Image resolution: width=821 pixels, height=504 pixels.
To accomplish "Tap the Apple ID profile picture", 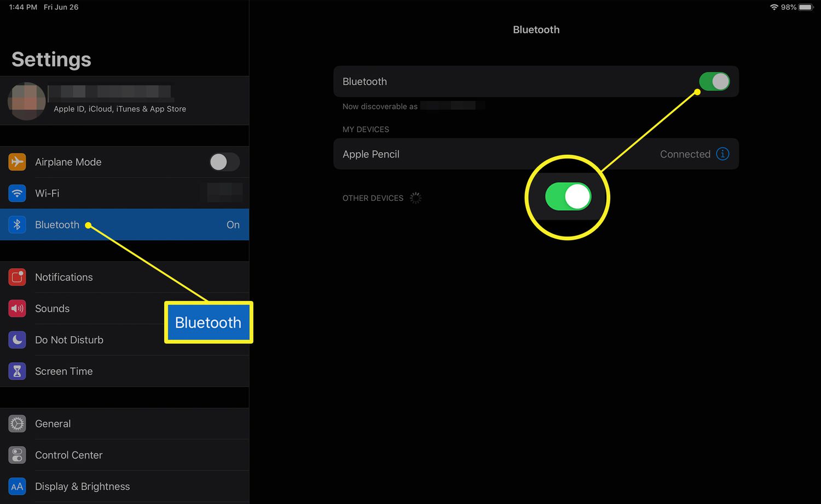I will point(26,101).
